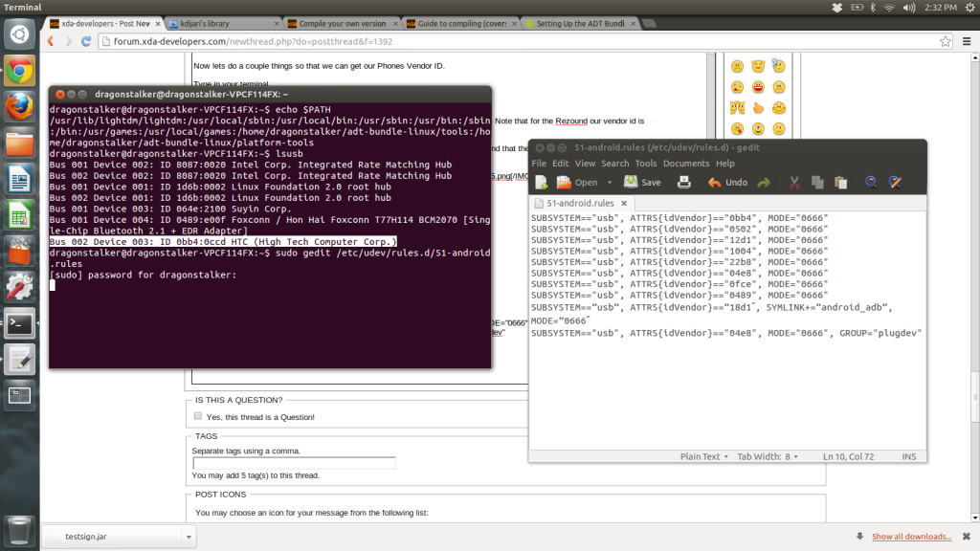Viewport: 980px width, 551px height.
Task: Click the sound volume indicator in top panel
Action: [x=909, y=8]
